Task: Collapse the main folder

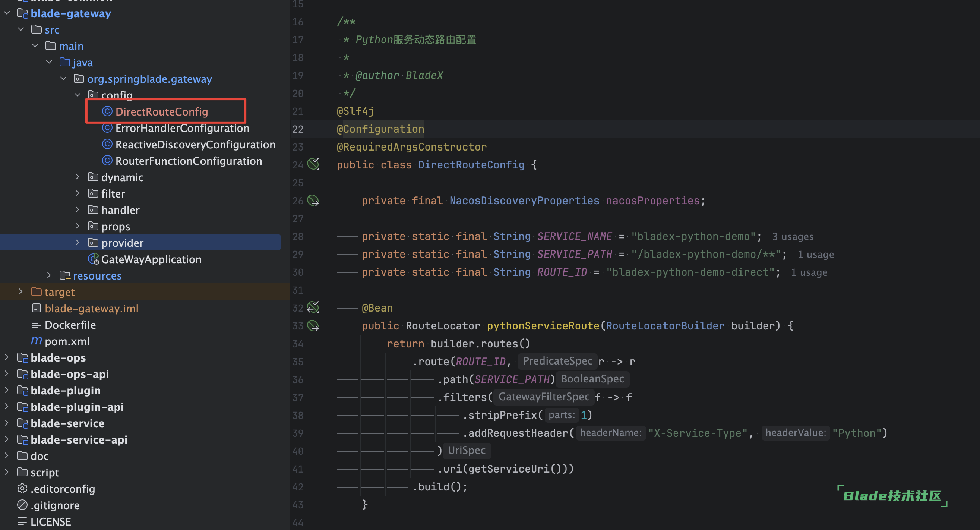Action: (x=35, y=45)
